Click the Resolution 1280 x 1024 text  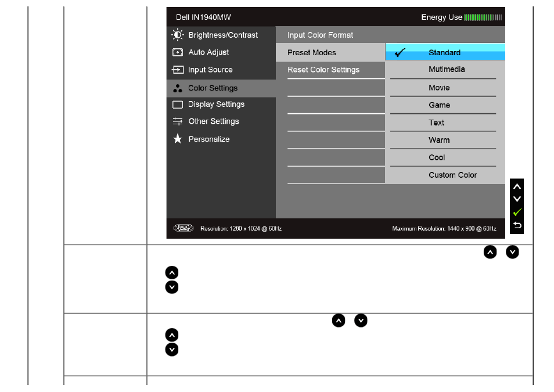point(241,229)
